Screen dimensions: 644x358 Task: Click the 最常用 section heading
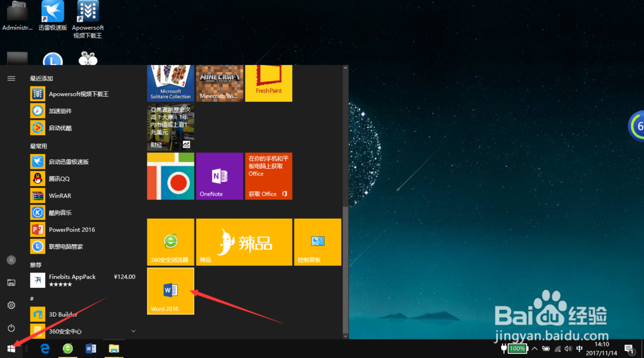pyautogui.click(x=38, y=146)
